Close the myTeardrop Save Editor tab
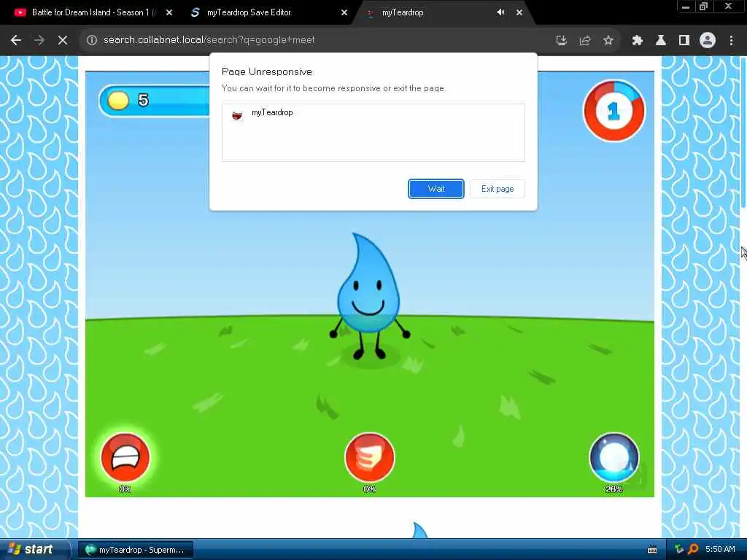Screen dimensions: 747x560 tap(344, 13)
